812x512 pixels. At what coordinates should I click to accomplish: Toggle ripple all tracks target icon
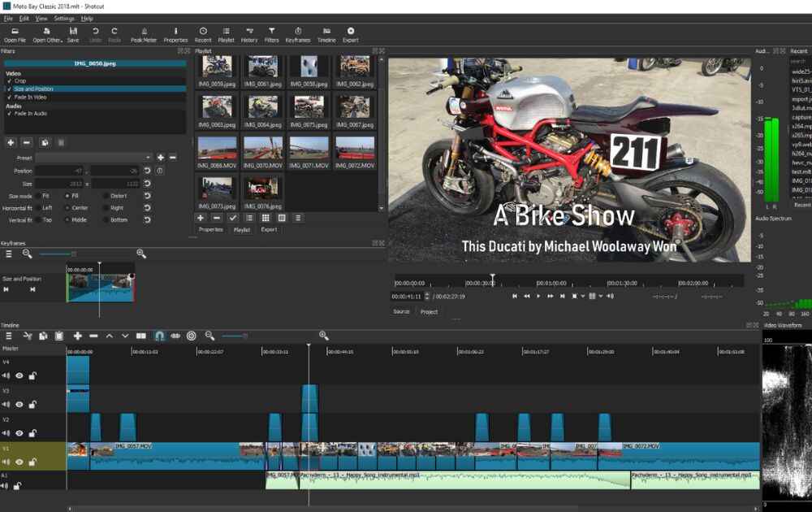[x=191, y=336]
